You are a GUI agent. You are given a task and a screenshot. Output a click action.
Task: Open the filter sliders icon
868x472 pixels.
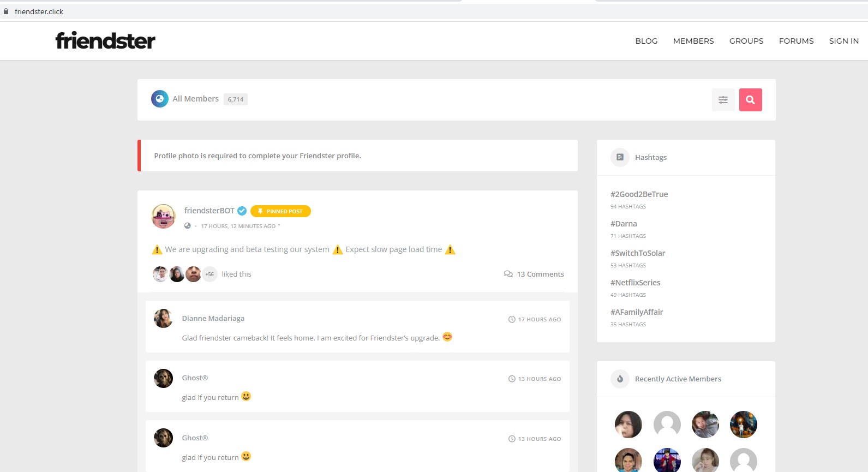pos(723,100)
